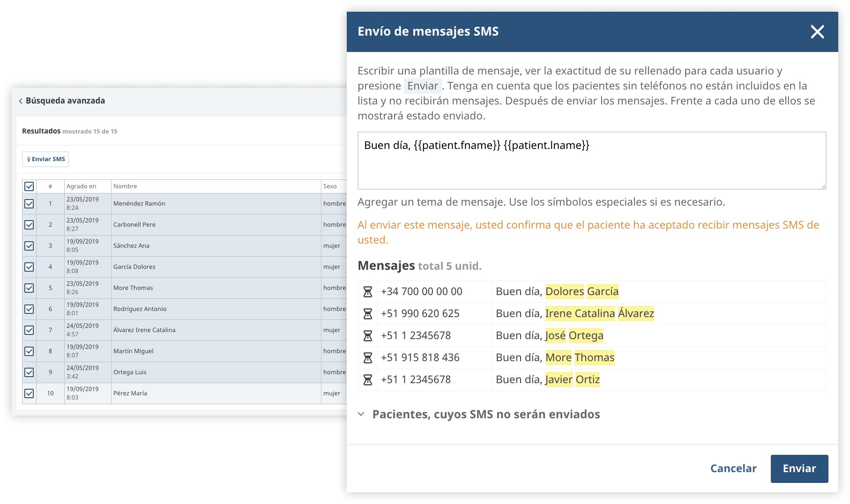The image size is (850, 504).
Task: Click Cancelar to dismiss the dialog
Action: point(733,468)
